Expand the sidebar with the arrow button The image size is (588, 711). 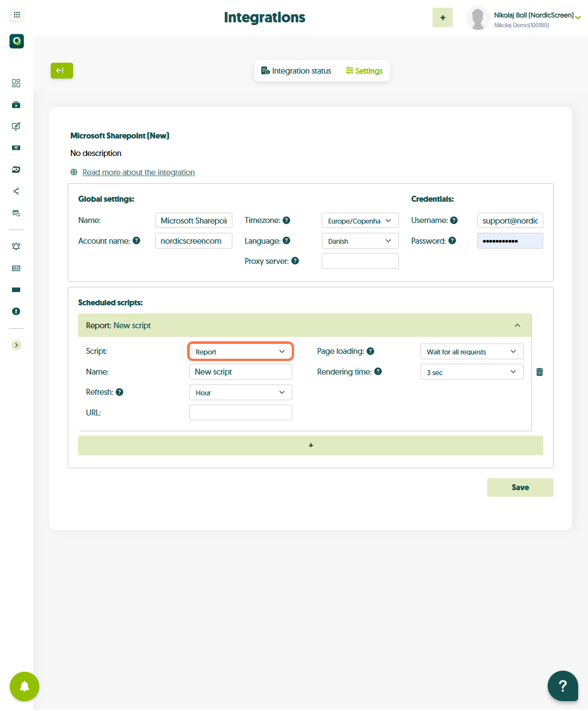[x=16, y=345]
